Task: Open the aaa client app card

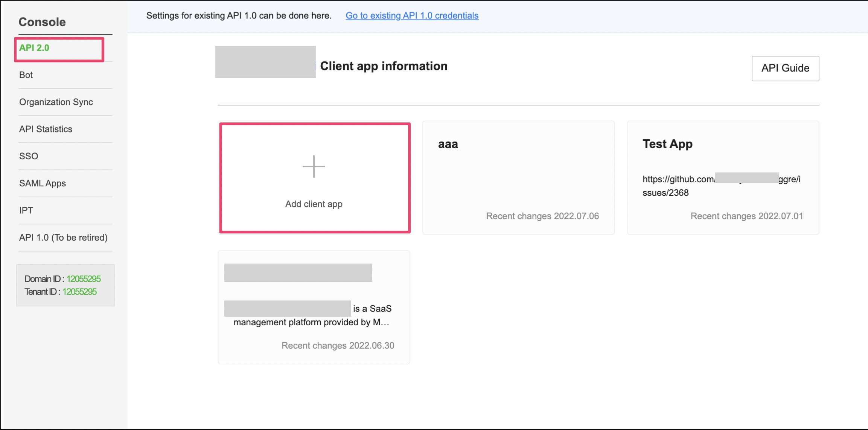Action: [518, 178]
